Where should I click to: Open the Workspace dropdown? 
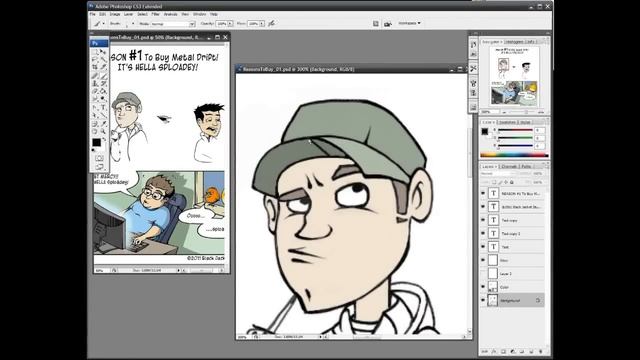(x=409, y=23)
